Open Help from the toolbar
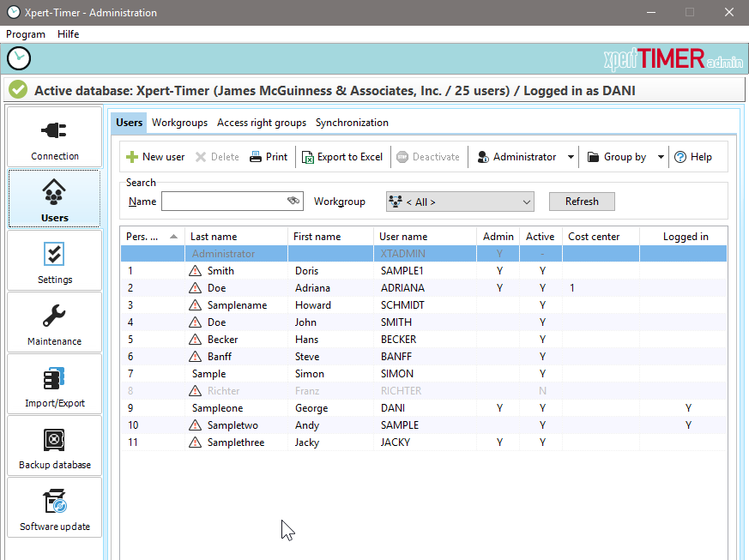The width and height of the screenshot is (749, 560). click(693, 157)
